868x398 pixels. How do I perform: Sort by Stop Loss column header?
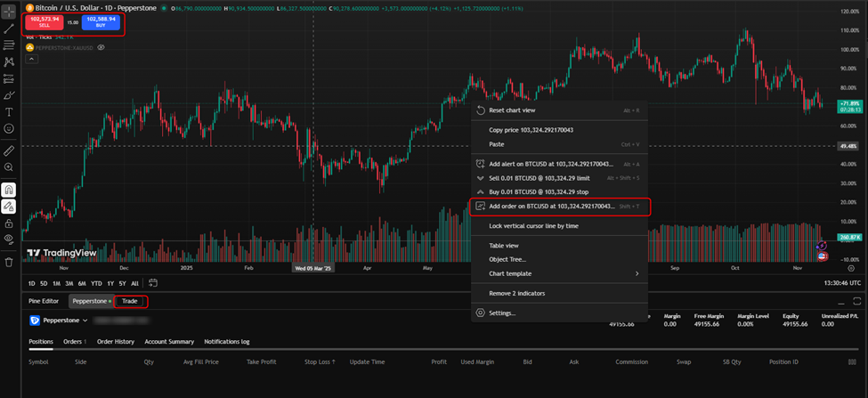click(320, 362)
